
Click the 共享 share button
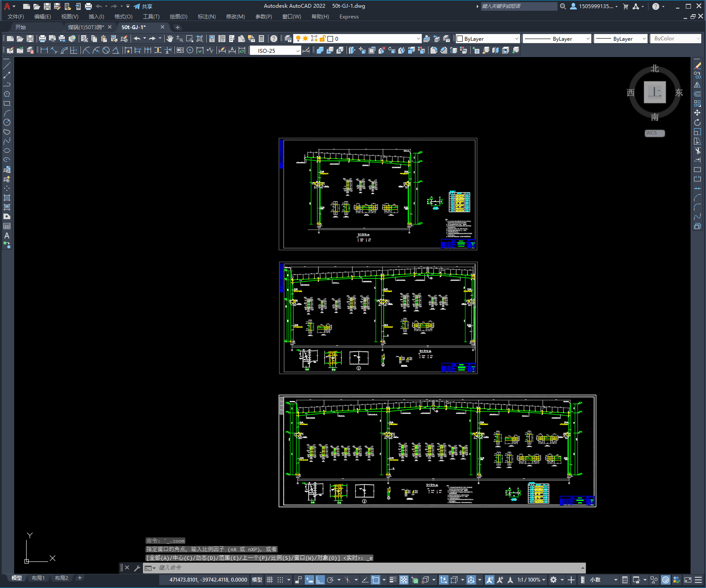coord(143,6)
